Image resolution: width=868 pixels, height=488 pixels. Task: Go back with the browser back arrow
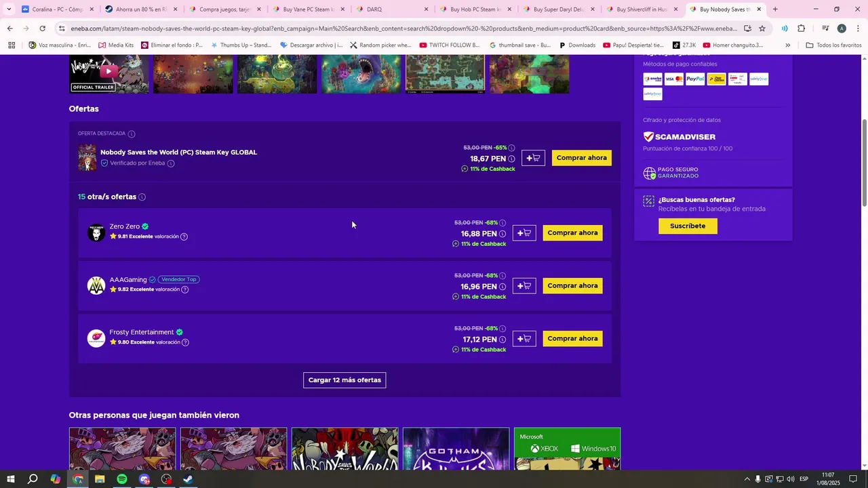pyautogui.click(x=10, y=28)
